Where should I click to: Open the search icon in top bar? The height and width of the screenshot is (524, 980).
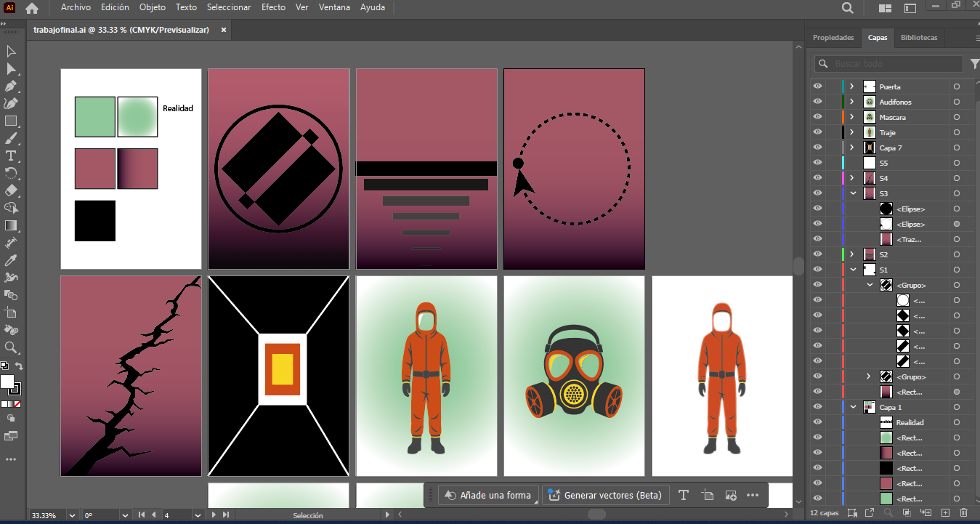[x=848, y=8]
